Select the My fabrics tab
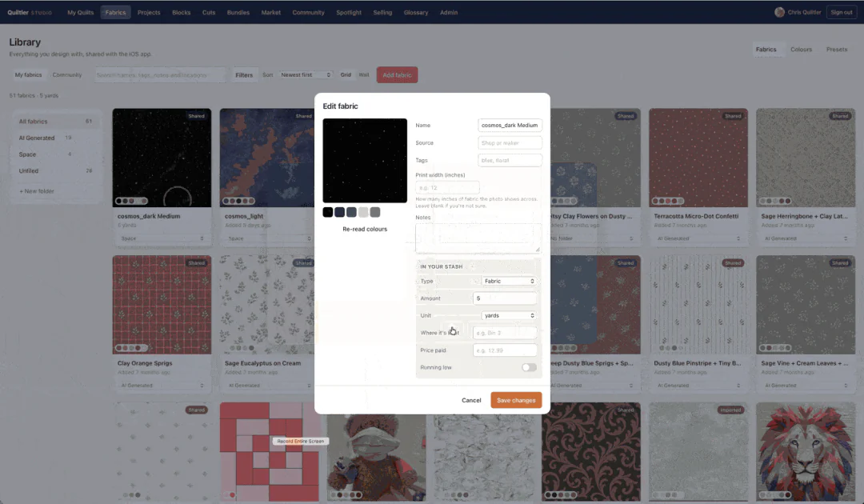Screen dimensions: 864x504 [28, 75]
